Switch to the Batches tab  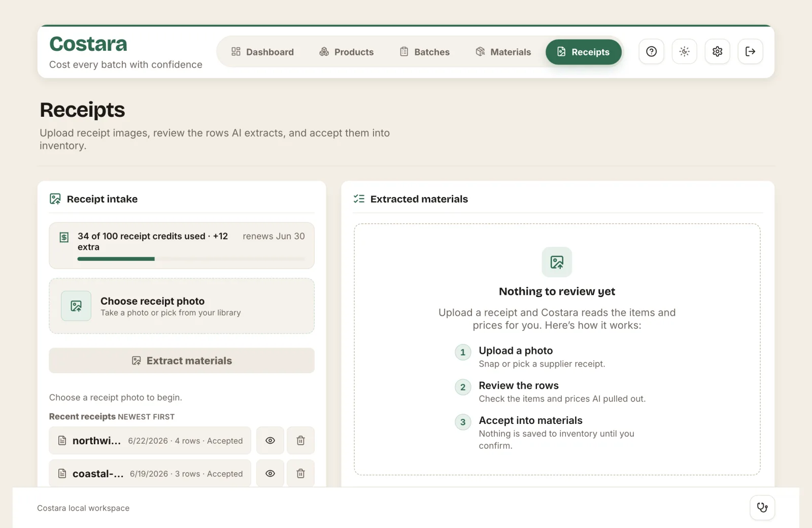click(x=425, y=52)
